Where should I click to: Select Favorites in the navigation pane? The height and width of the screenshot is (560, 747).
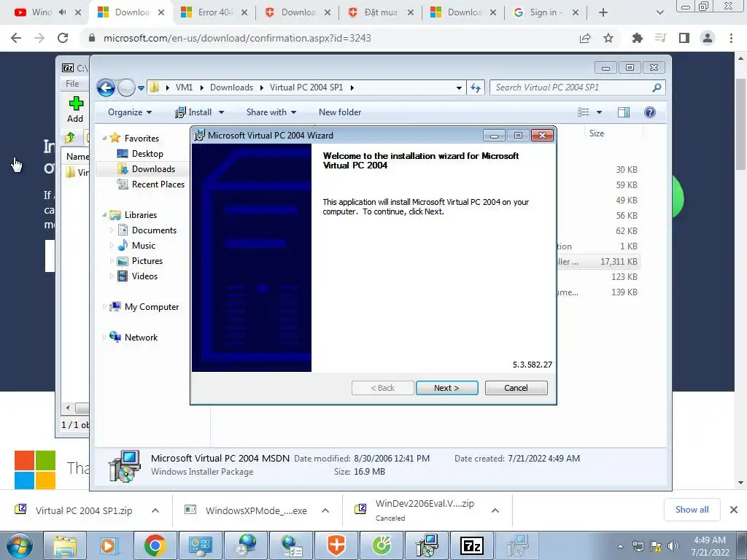pyautogui.click(x=141, y=139)
